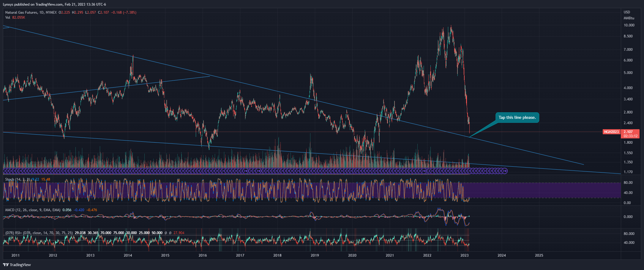Click the 5.000 price axis label
644x270 pixels.
click(x=628, y=73)
